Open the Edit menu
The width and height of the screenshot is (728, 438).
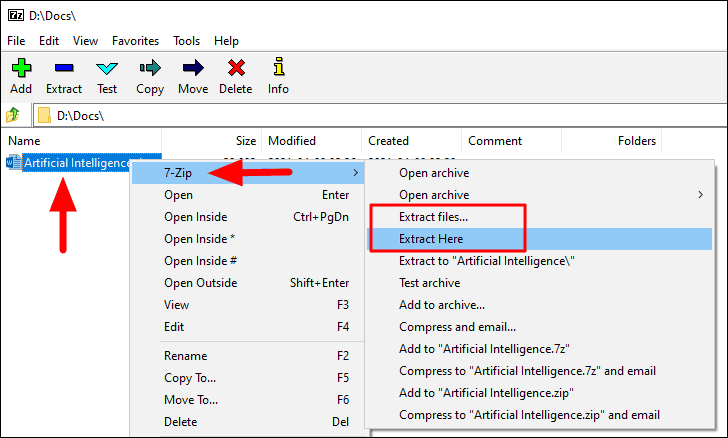[49, 41]
